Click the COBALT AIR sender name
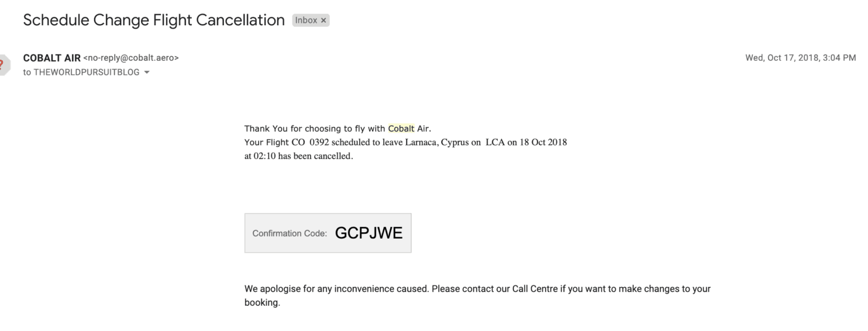Image resolution: width=868 pixels, height=331 pixels. 51,58
